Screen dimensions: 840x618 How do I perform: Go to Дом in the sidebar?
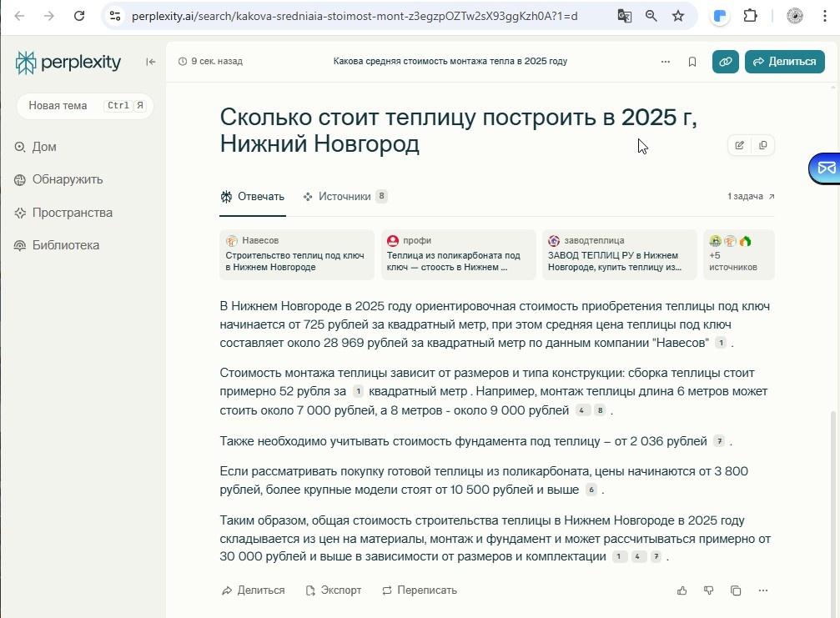35,147
